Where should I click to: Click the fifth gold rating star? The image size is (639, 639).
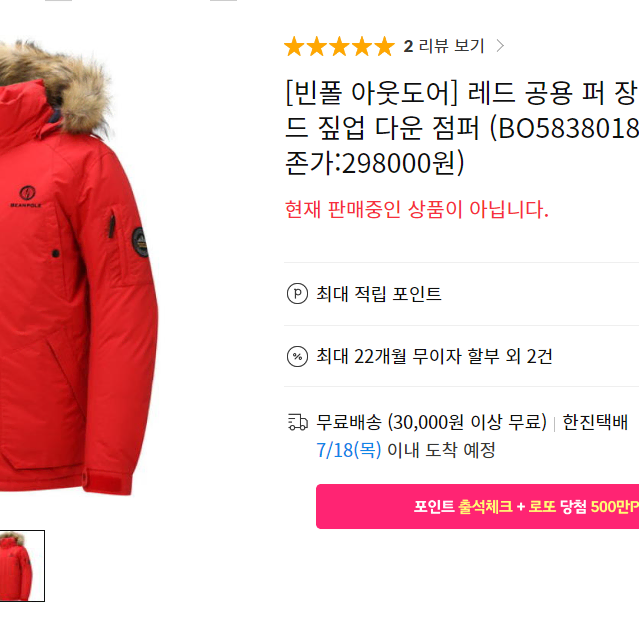(385, 46)
